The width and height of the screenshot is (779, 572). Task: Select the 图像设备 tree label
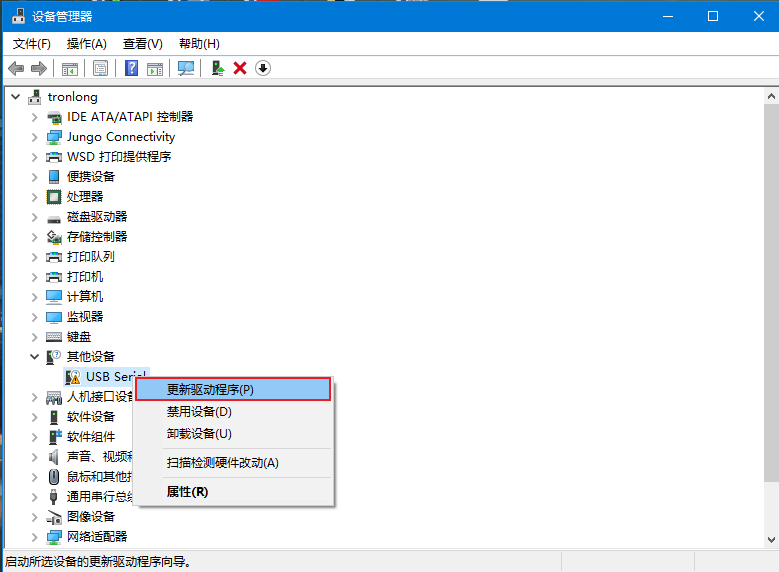pos(91,517)
